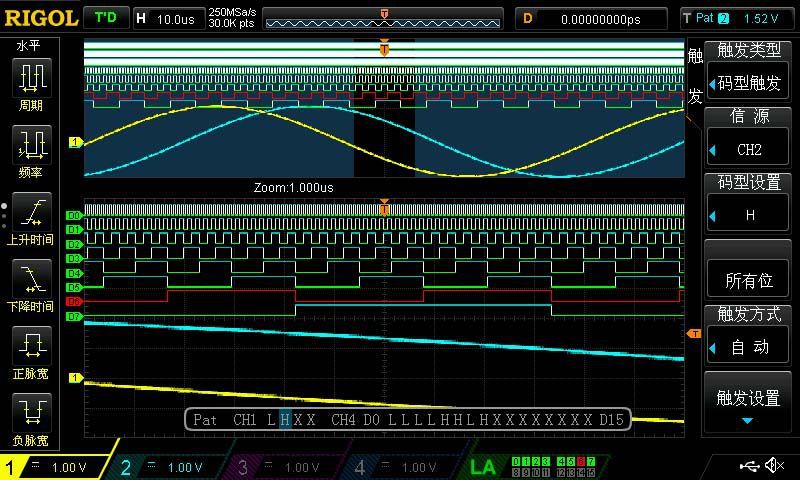The image size is (800, 480).
Task: Select the 周期 period measurement icon
Action: [x=31, y=84]
